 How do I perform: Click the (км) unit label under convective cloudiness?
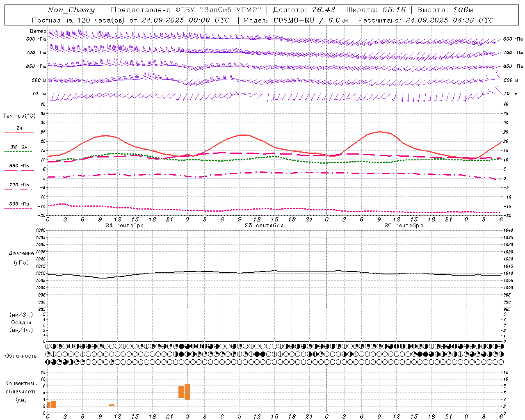pos(21,399)
